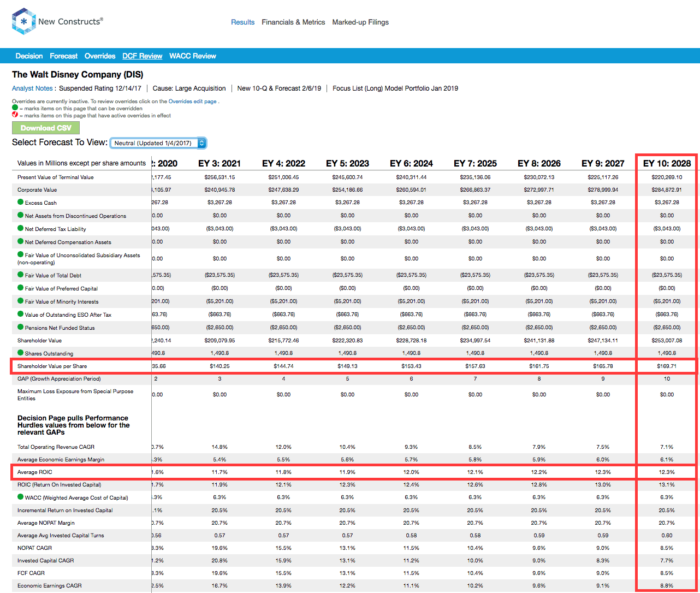700x593 pixels.
Task: Click green dot beside Fair Value of Minority Interests
Action: pyautogui.click(x=21, y=301)
